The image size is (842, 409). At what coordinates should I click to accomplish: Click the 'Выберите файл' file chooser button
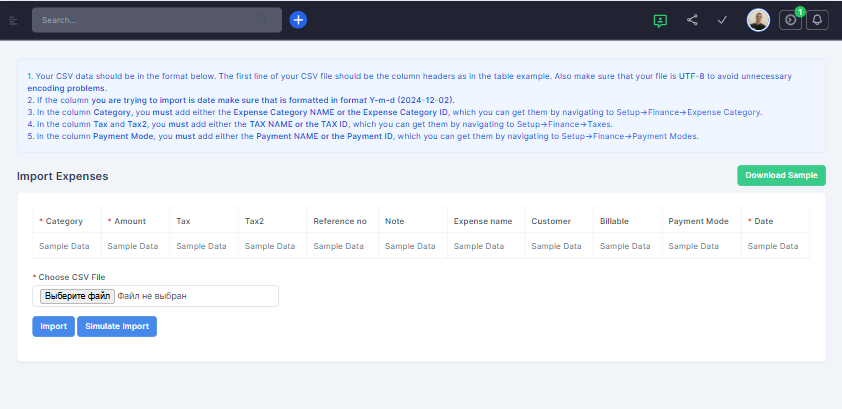[x=76, y=296]
